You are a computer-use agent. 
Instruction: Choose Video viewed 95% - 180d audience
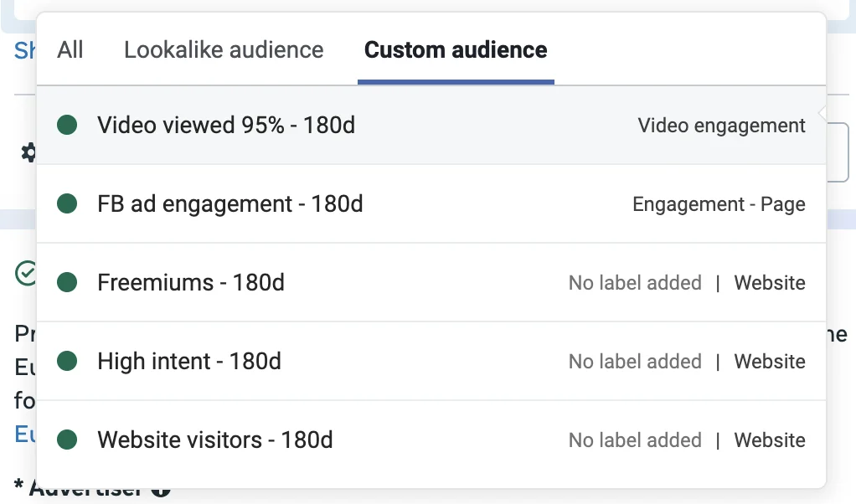pos(431,125)
